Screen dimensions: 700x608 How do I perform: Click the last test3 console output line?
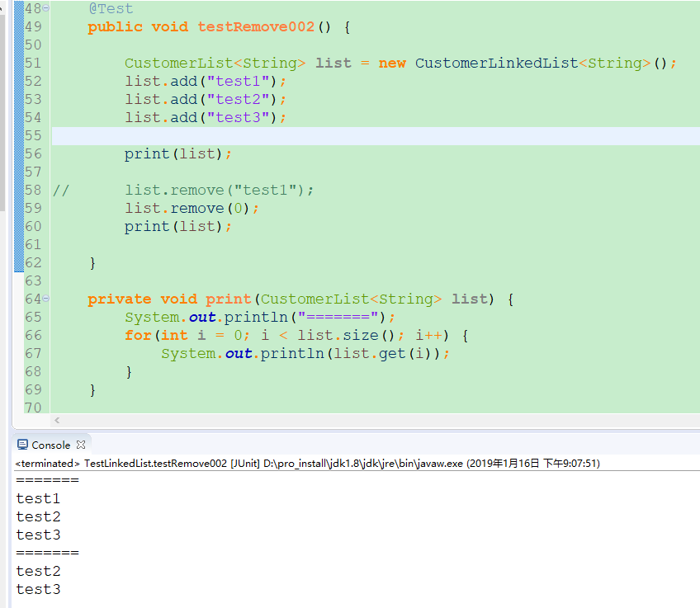tap(38, 590)
